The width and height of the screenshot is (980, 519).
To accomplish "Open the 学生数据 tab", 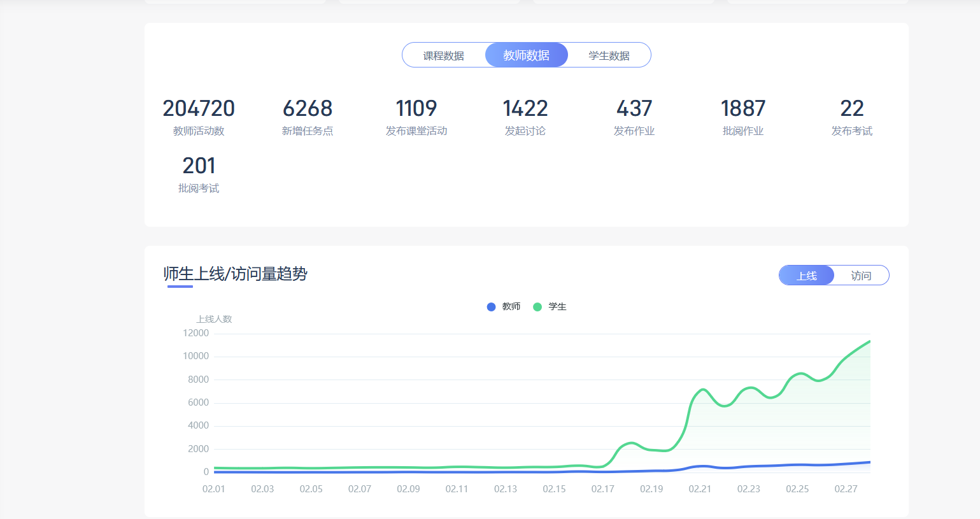I will coord(609,55).
